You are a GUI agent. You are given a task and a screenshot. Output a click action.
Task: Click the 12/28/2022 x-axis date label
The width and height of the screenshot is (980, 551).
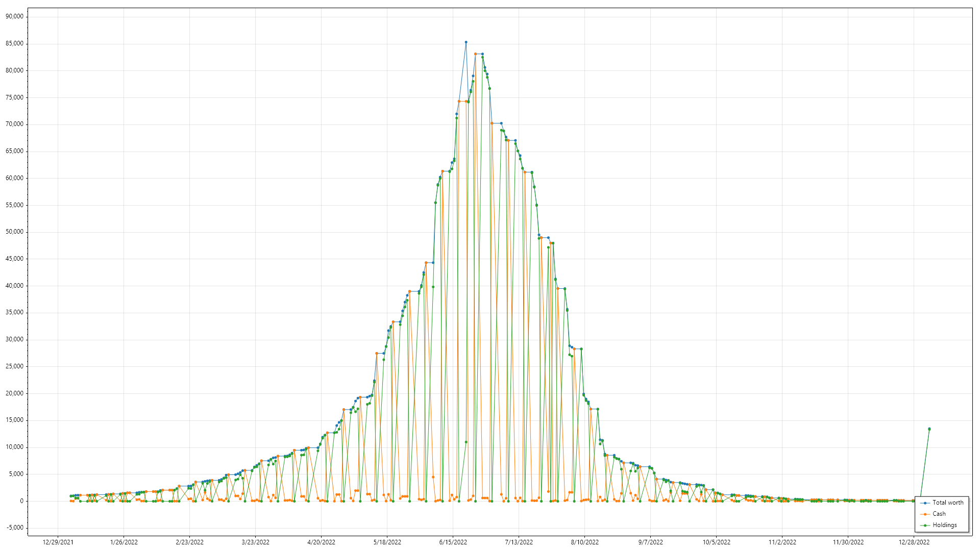point(914,542)
